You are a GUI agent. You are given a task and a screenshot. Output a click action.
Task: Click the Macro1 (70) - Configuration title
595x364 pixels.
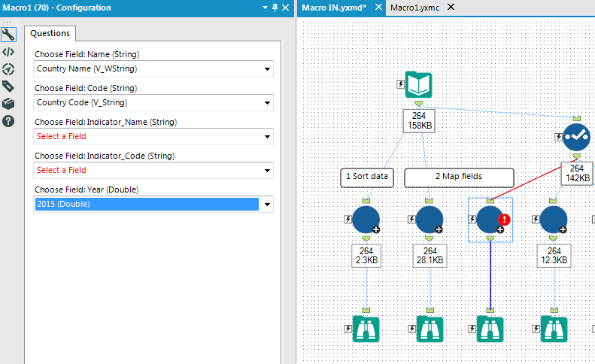57,8
